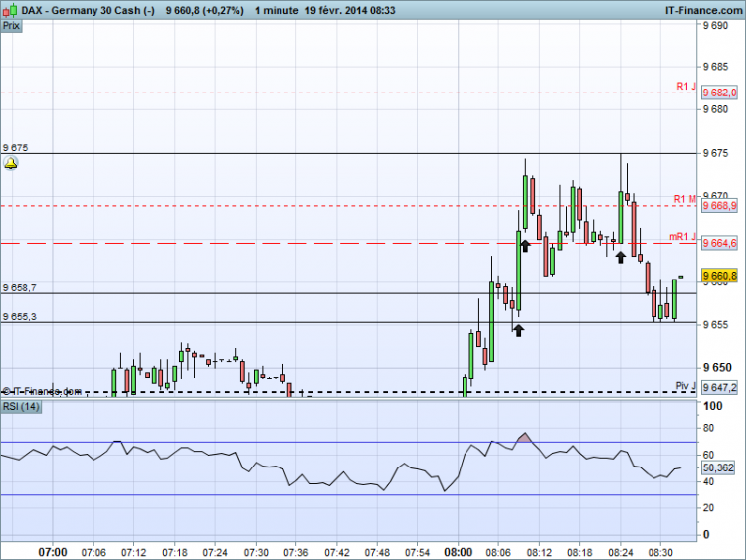Click the mR1 J price label 9 664,6
The image size is (746, 560).
coord(719,243)
